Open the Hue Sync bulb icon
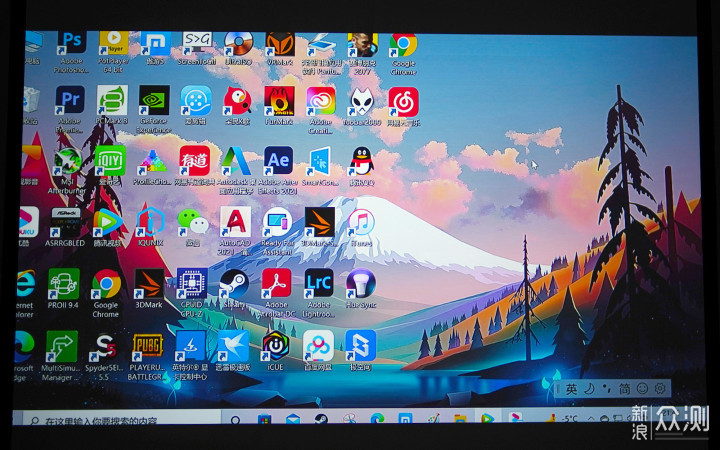This screenshot has width=720, height=450. coord(361,284)
